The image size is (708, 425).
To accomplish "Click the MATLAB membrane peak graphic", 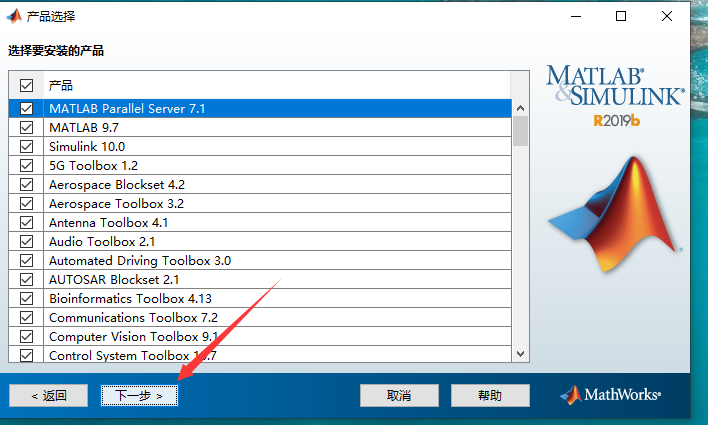I will [615, 212].
